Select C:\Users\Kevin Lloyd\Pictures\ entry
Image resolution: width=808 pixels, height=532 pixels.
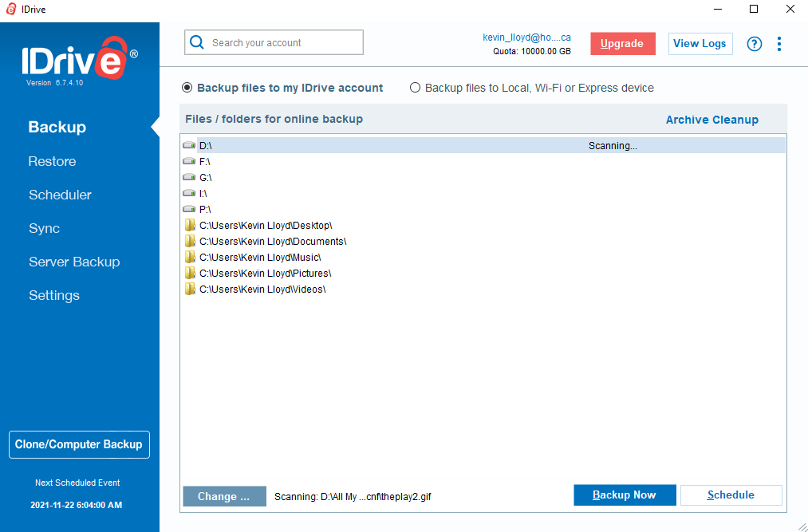[x=266, y=274]
